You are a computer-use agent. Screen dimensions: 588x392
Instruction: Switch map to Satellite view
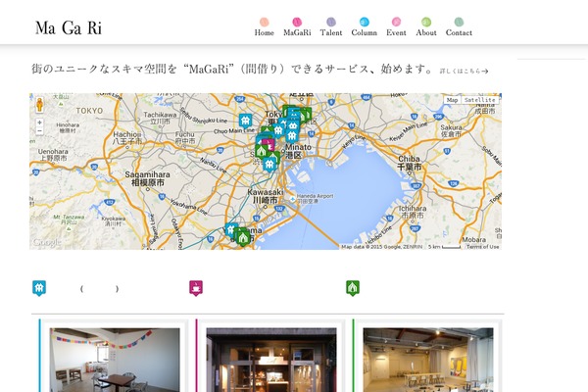(x=479, y=100)
